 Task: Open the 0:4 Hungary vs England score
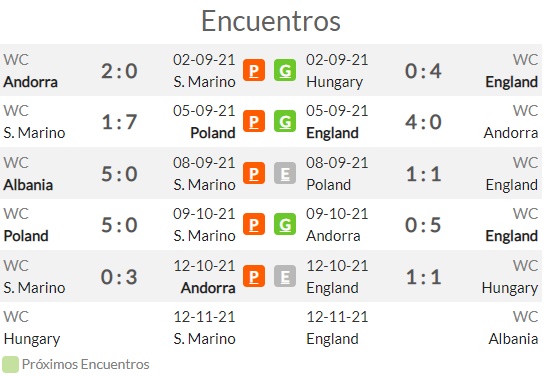pos(423,71)
